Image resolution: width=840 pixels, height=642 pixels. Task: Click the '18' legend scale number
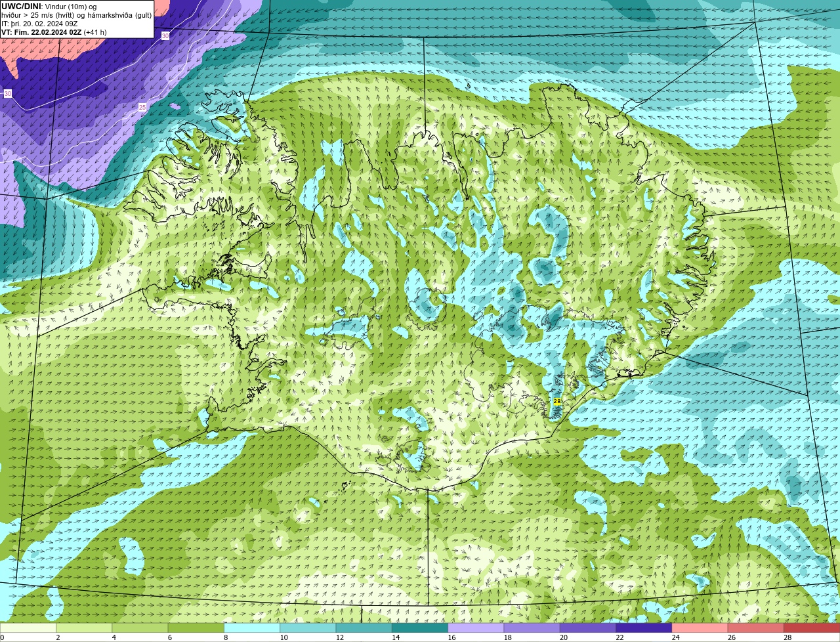click(x=508, y=637)
